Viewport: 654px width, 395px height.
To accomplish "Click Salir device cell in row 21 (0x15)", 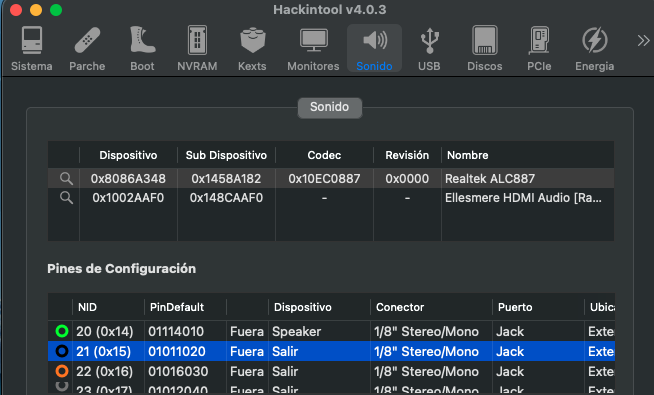I will coord(285,352).
